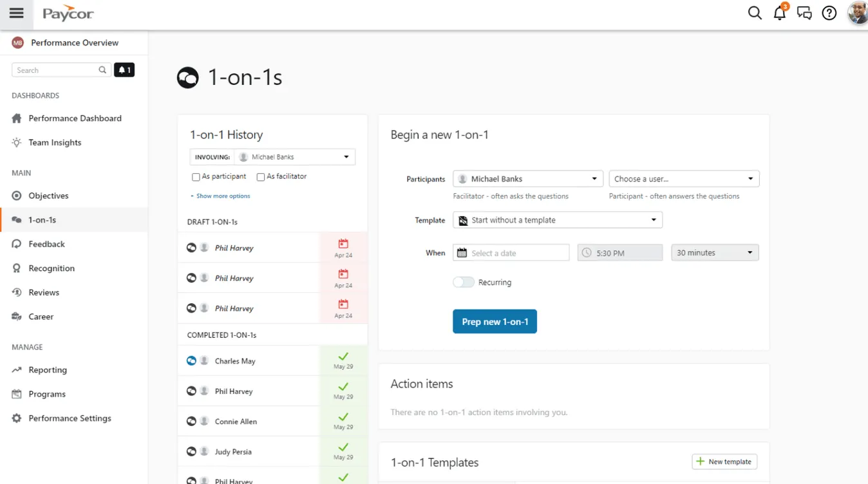Click the sidebar search magnifier icon
This screenshot has height=484, width=868.
102,70
